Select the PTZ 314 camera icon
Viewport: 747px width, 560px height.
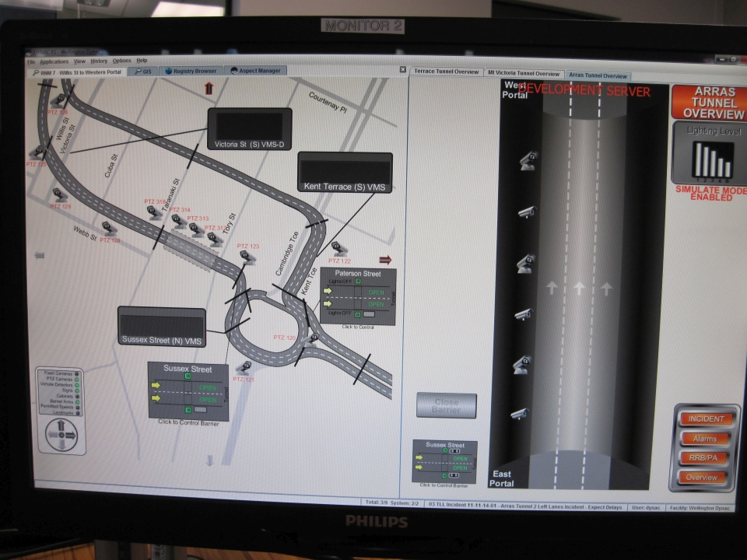point(179,222)
